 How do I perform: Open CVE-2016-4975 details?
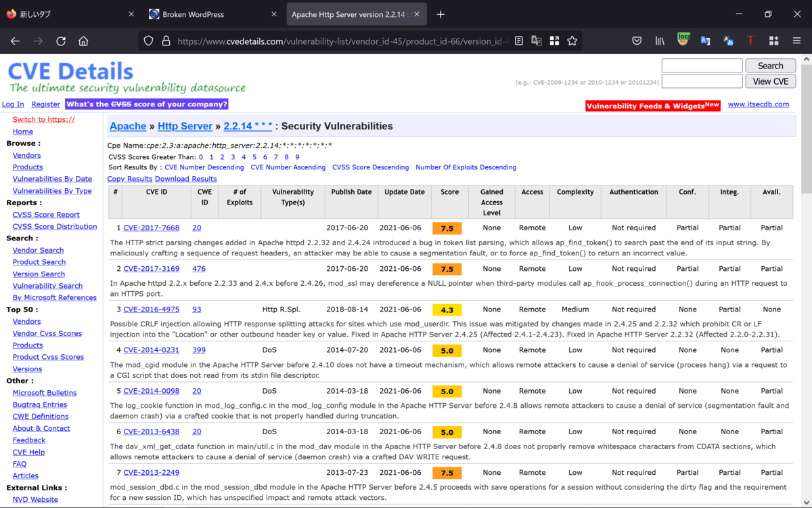coord(152,310)
